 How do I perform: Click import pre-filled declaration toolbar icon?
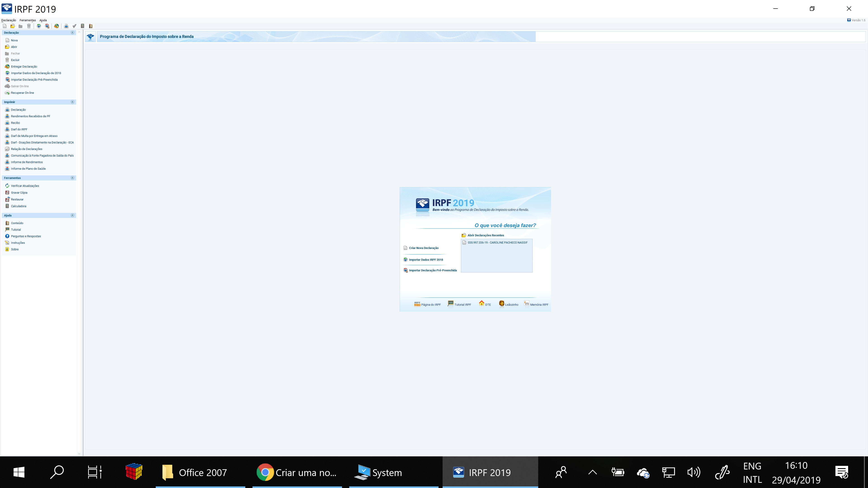point(47,26)
